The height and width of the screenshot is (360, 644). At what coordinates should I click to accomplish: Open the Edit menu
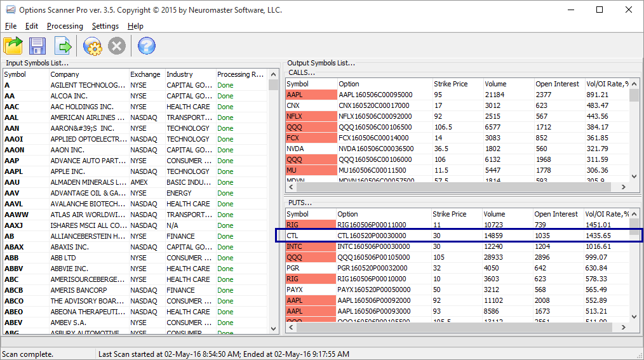click(x=32, y=26)
